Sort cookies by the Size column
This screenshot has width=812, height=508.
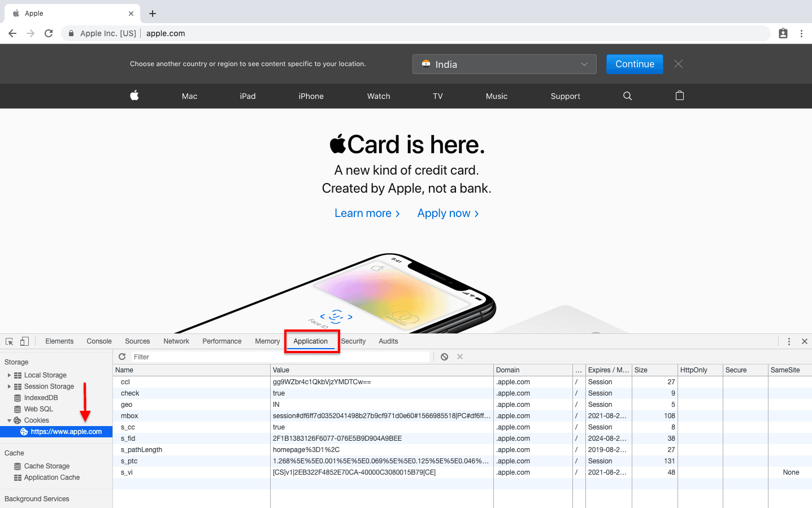[655, 370]
